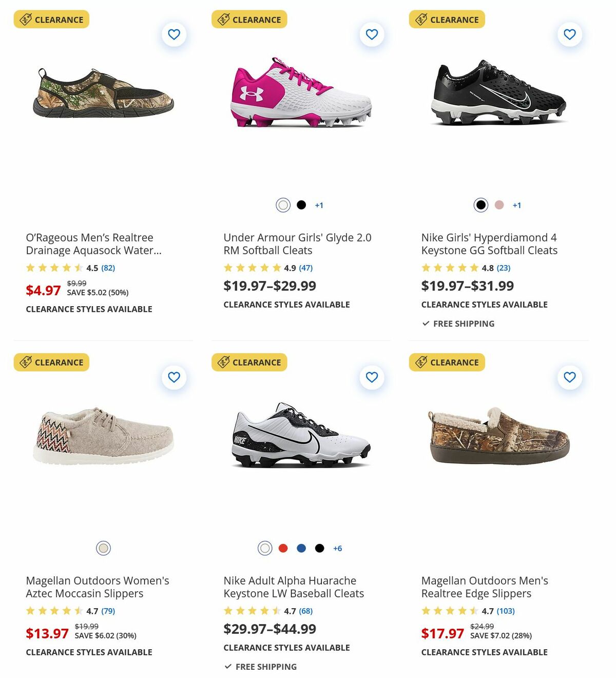The height and width of the screenshot is (678, 616).
Task: Select the red color option for Alpha Huarache cleats
Action: [x=283, y=548]
